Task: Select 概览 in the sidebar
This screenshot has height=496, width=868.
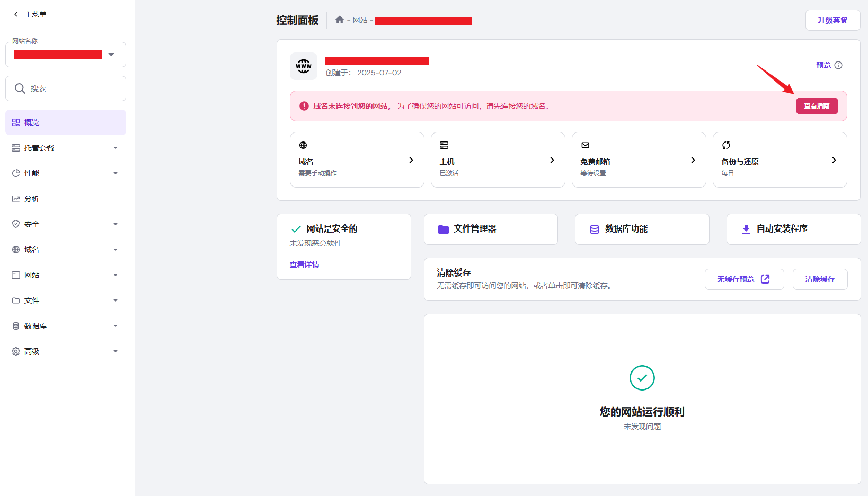Action: pos(66,122)
